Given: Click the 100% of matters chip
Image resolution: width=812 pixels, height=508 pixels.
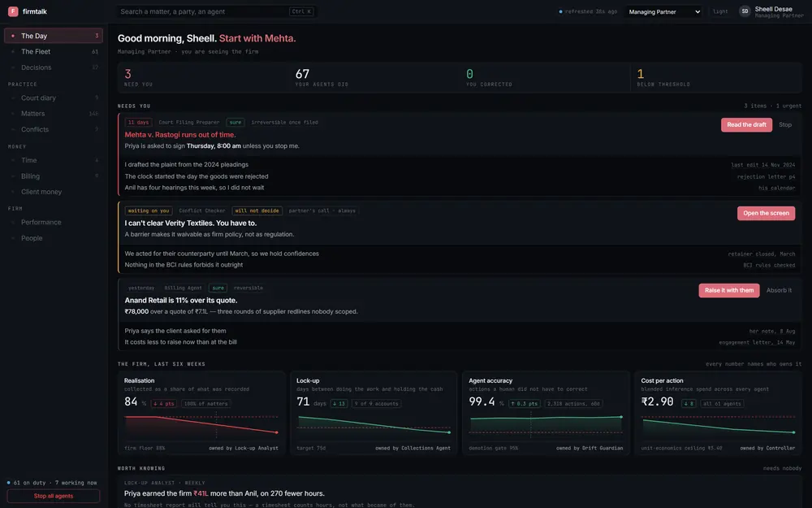Looking at the screenshot, I should click(205, 404).
